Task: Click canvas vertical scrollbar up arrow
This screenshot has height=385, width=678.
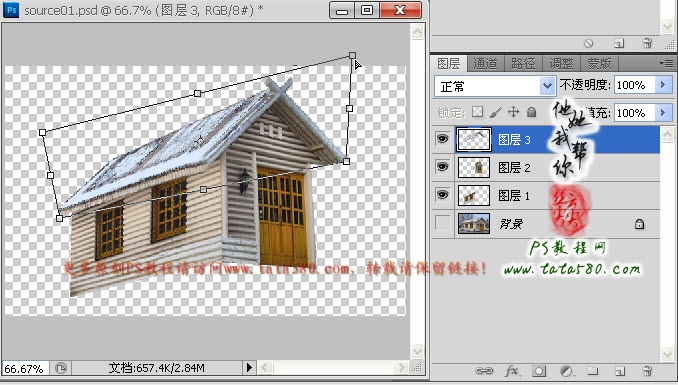Action: (x=417, y=32)
